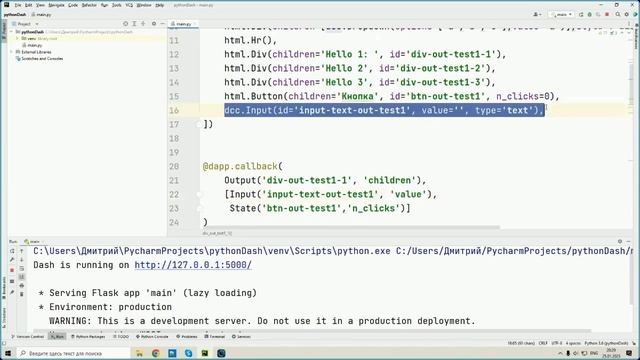Click the pin tab icon in Run panel
This screenshot has height=360, width=640.
(x=12, y=293)
